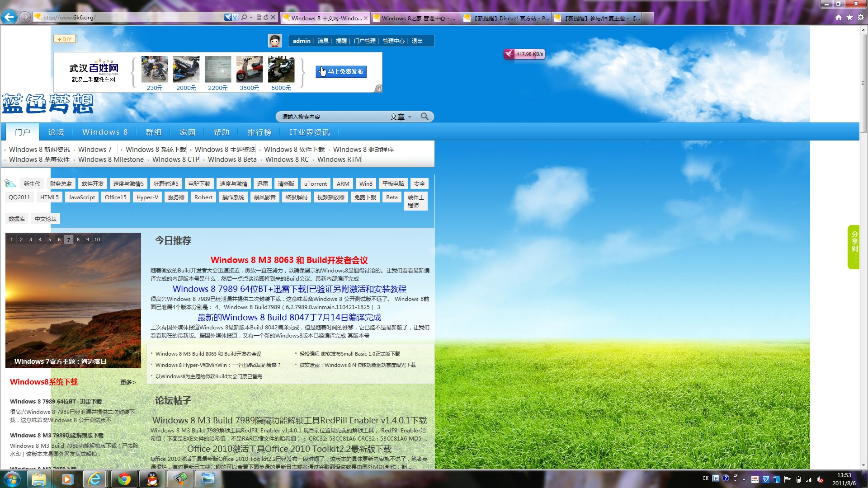Click the Hyper-V tag

(x=147, y=197)
